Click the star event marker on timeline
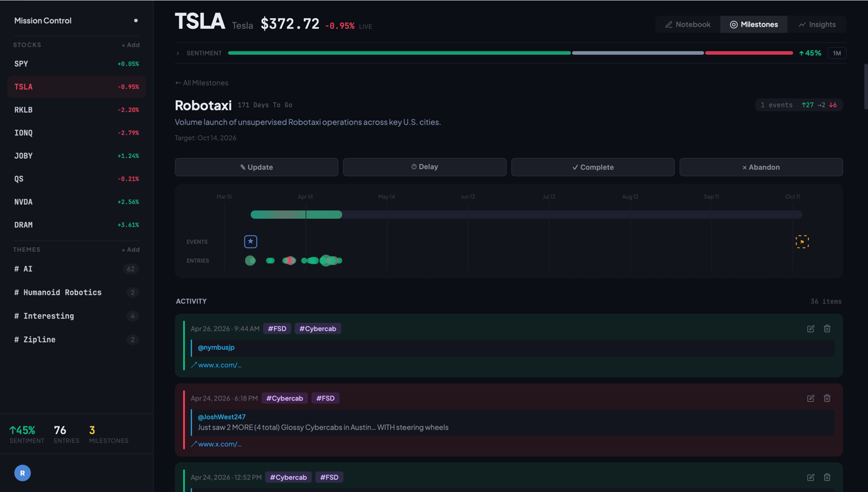 pos(250,241)
